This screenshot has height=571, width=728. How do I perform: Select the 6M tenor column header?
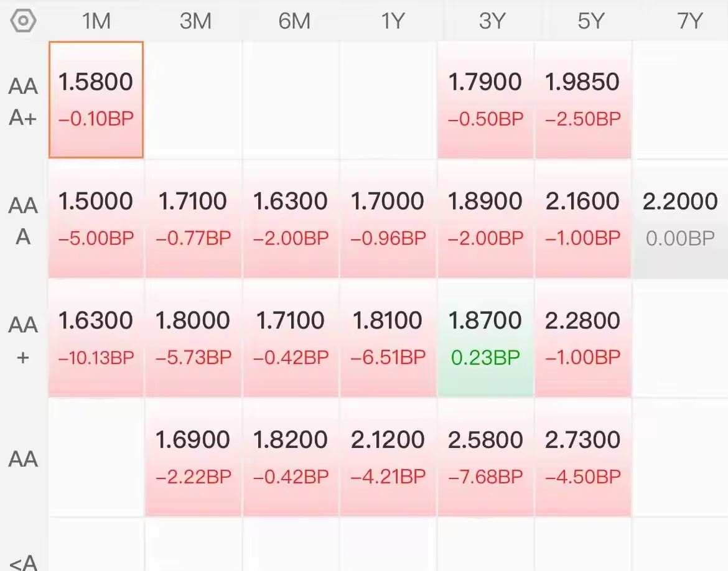point(294,21)
